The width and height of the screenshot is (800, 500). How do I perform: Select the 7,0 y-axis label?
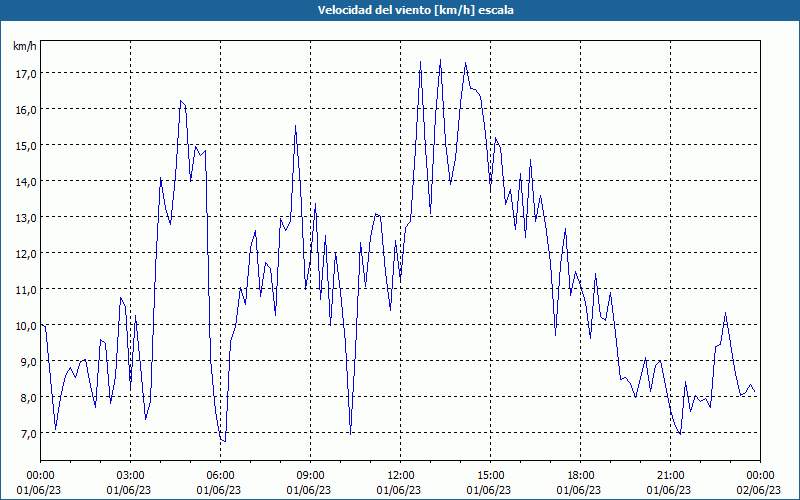pyautogui.click(x=28, y=433)
